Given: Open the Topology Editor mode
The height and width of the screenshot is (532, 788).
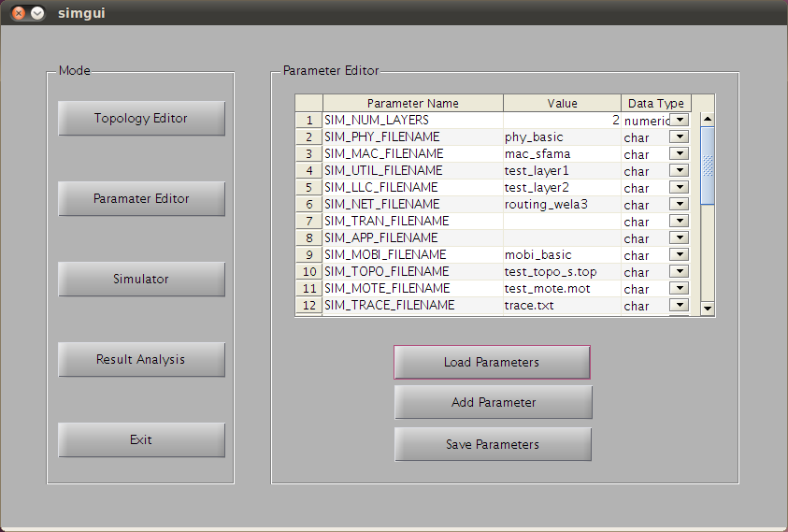Looking at the screenshot, I should click(141, 119).
